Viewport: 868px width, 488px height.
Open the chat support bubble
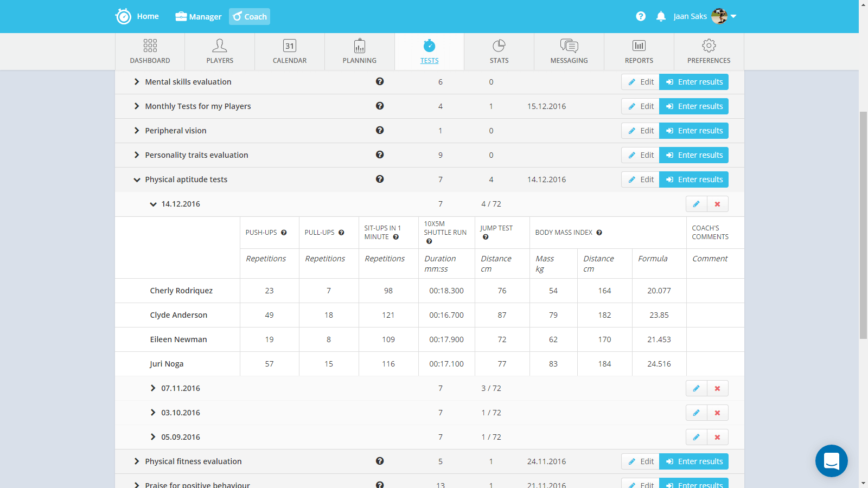pos(831,461)
